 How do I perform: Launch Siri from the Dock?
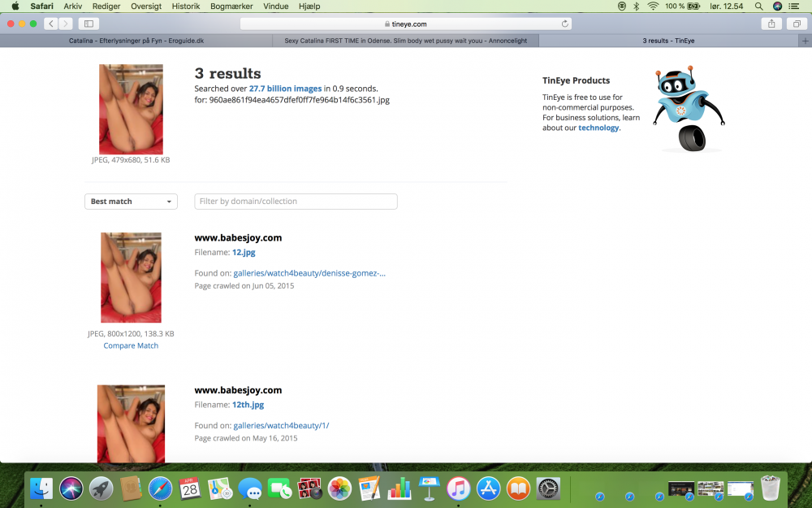[x=71, y=488]
